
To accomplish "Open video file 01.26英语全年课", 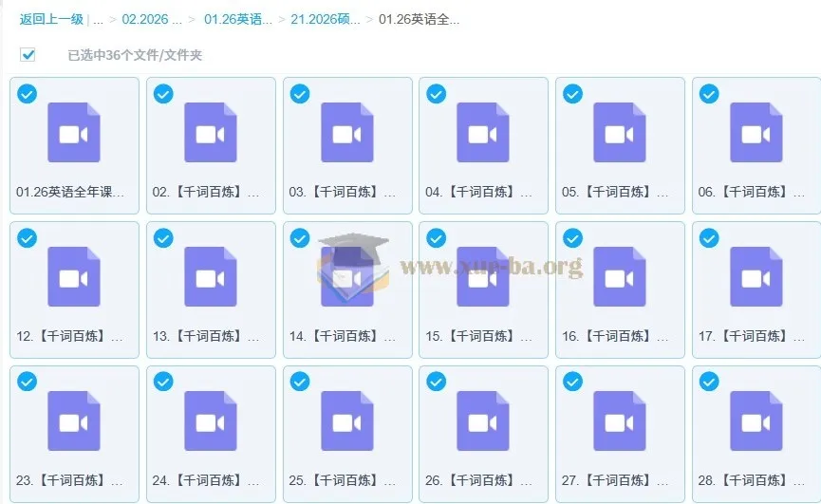I will [x=74, y=145].
